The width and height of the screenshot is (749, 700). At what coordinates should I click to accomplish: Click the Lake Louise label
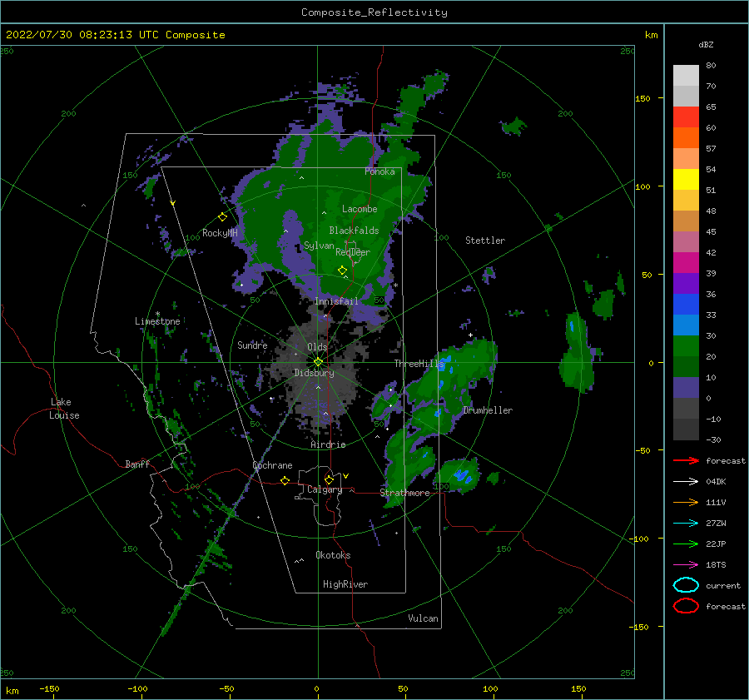65,409
